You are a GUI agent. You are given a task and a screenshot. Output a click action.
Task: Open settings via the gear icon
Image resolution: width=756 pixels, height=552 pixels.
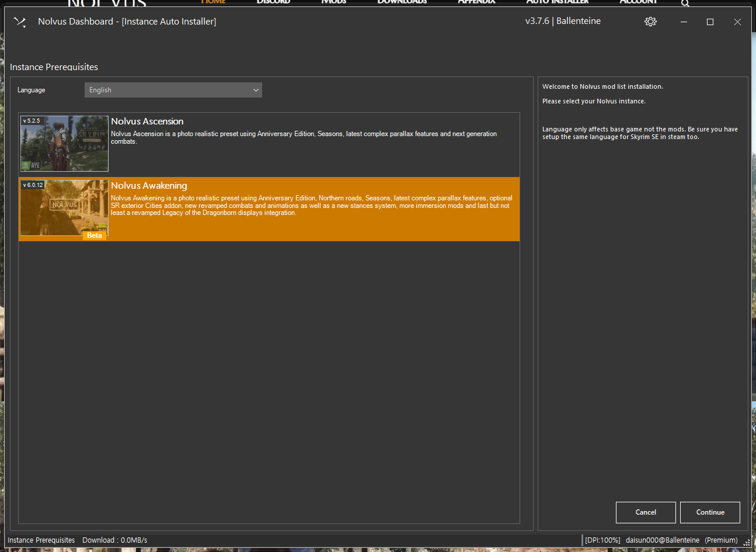pos(650,22)
